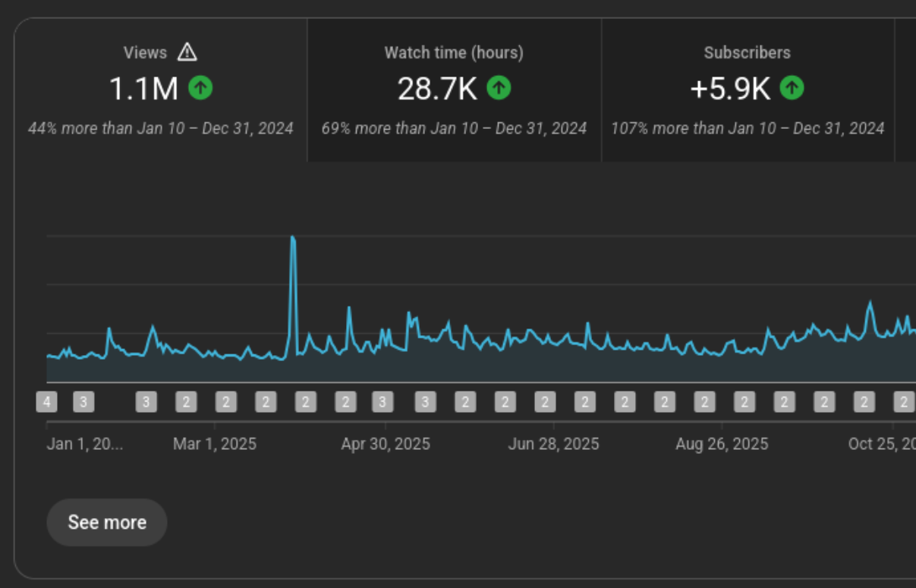Image resolution: width=916 pixels, height=588 pixels.
Task: Click the "2" marker under Jun 28, 2025
Action: tap(545, 401)
